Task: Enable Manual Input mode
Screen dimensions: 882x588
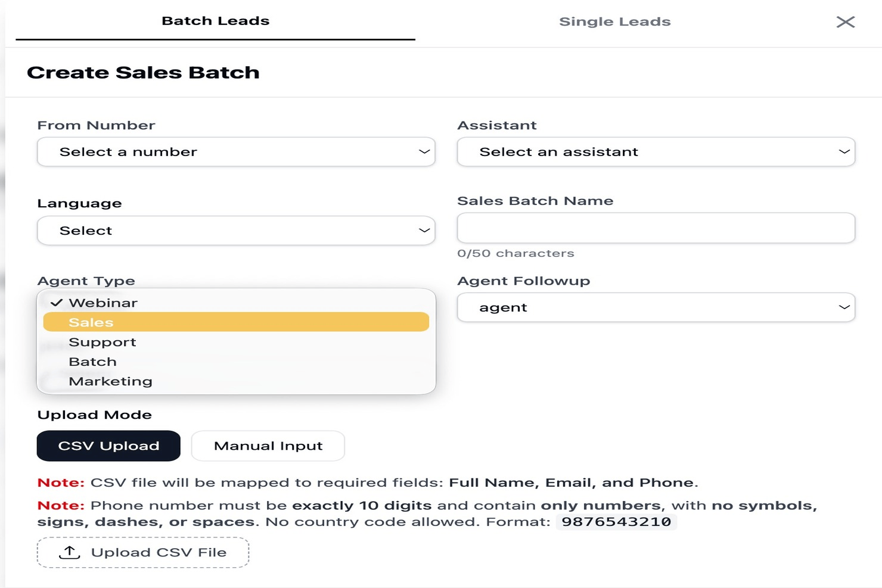Action: click(x=268, y=446)
